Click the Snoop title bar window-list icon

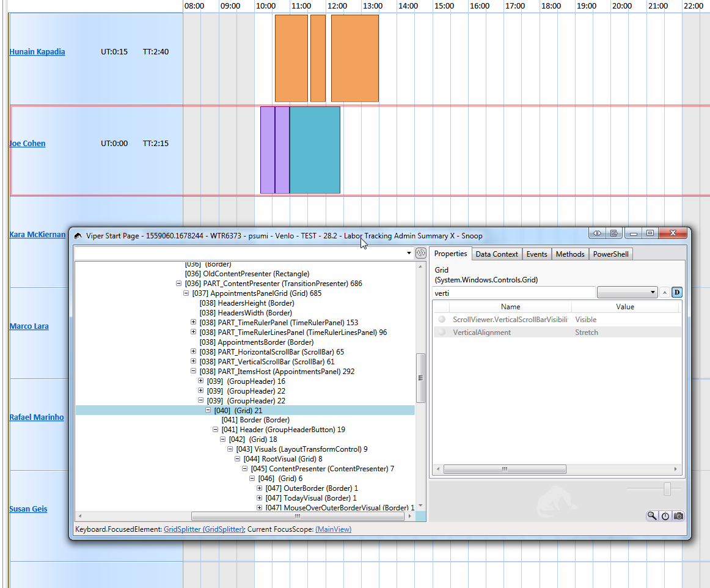(613, 233)
